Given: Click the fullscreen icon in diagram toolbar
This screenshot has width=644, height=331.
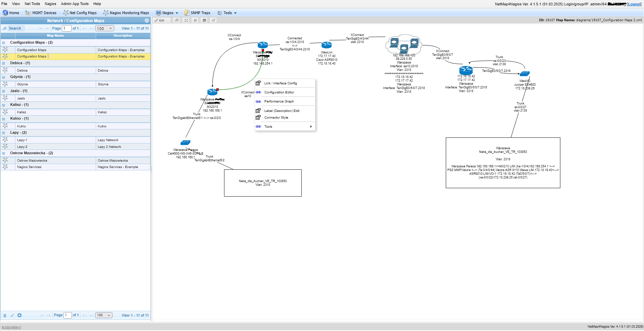Looking at the screenshot, I should click(186, 20).
